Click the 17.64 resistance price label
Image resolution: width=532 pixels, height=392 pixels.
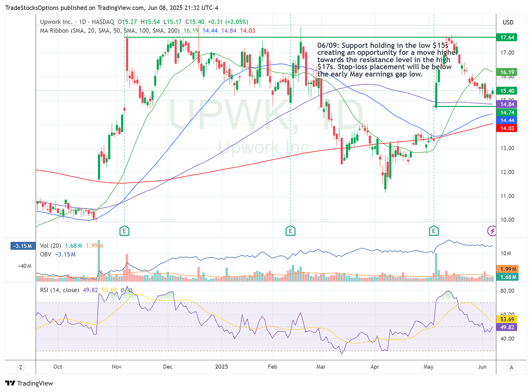coord(507,37)
